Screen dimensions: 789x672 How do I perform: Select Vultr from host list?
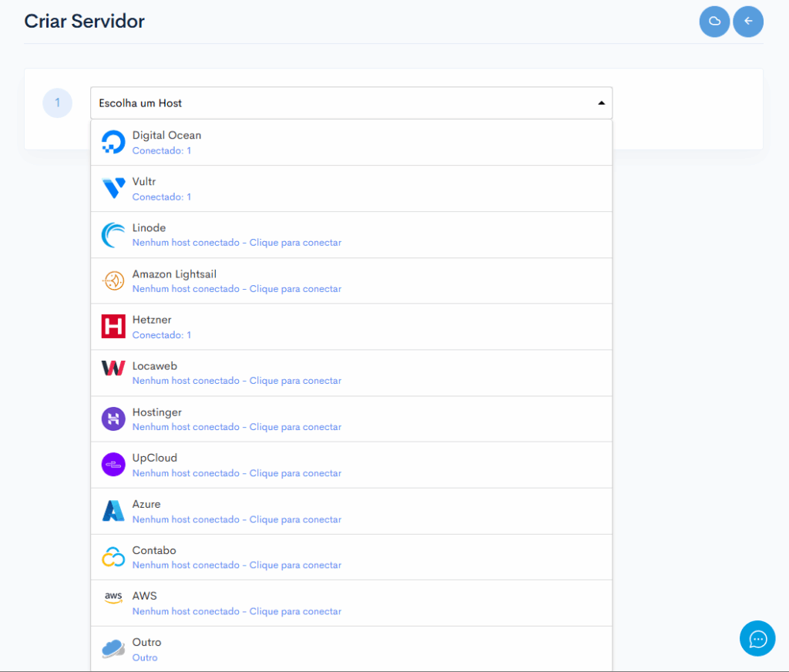tap(351, 189)
